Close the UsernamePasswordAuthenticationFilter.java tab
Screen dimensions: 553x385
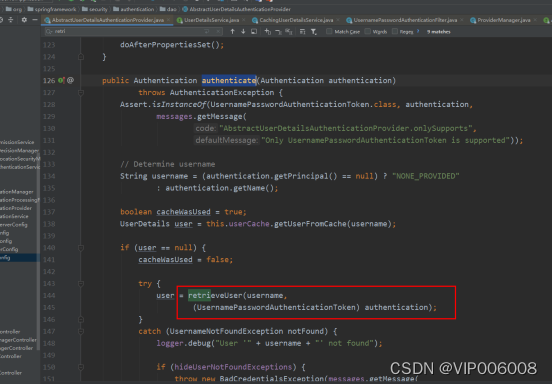click(x=462, y=20)
